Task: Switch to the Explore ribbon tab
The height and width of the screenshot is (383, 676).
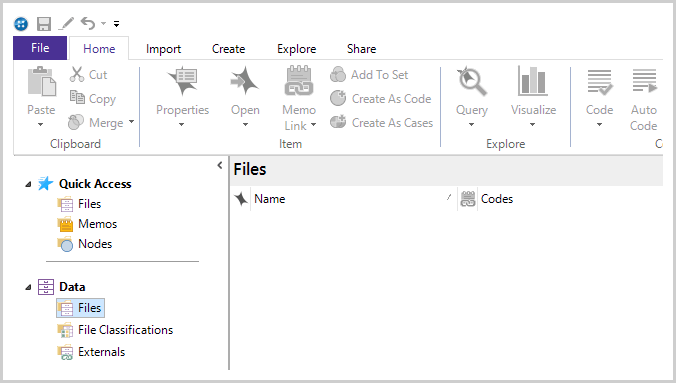Action: click(x=297, y=49)
